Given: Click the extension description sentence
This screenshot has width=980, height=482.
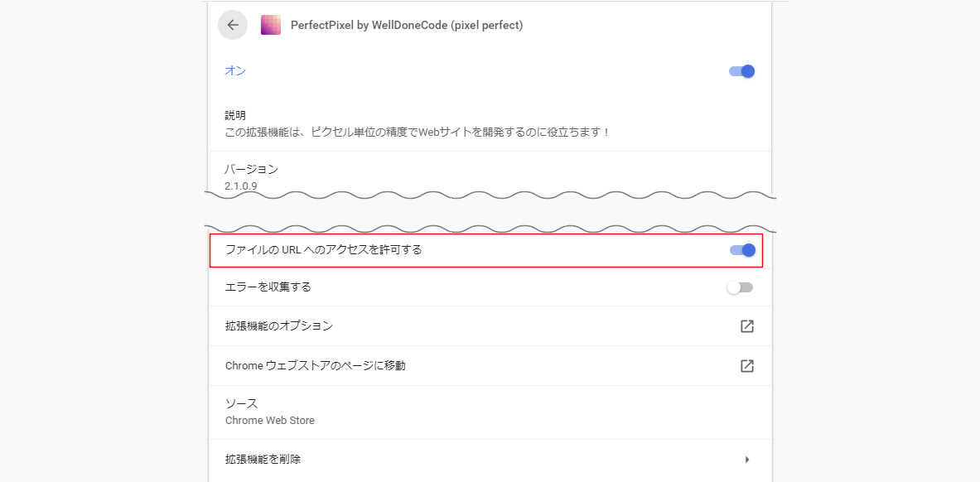Looking at the screenshot, I should pyautogui.click(x=416, y=133).
